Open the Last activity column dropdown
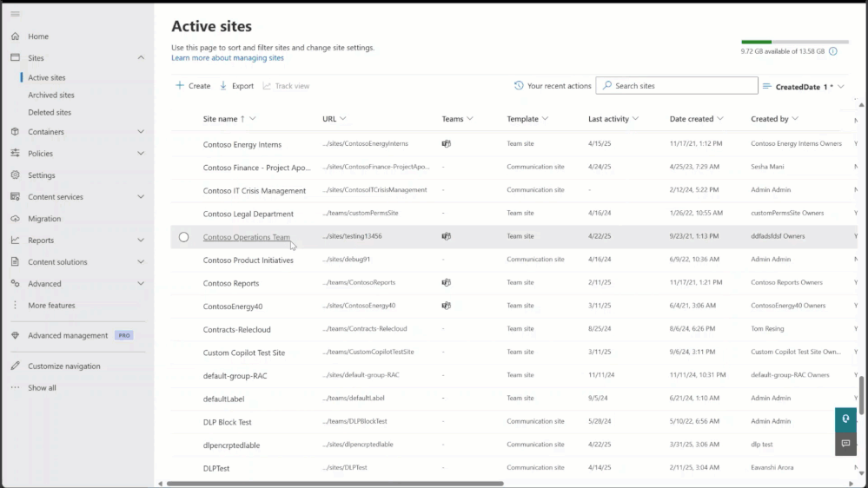Image resolution: width=868 pixels, height=488 pixels. point(635,118)
